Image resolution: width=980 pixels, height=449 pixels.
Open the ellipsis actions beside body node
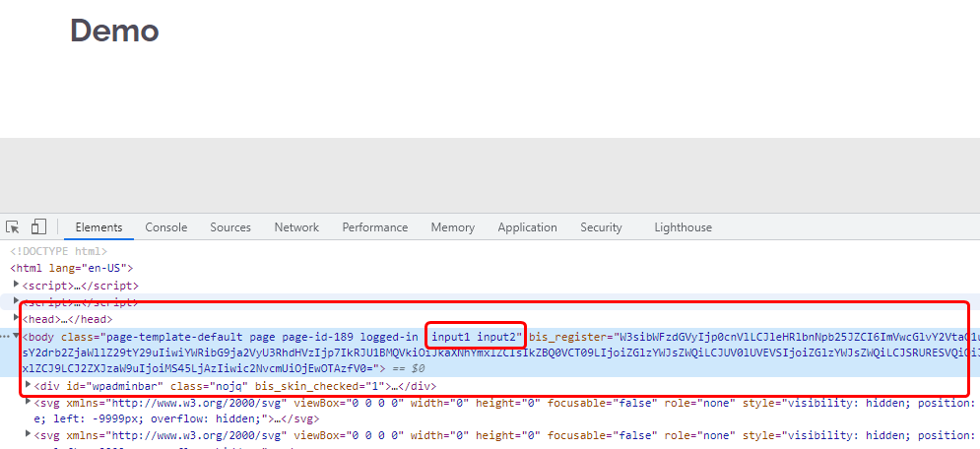5,337
